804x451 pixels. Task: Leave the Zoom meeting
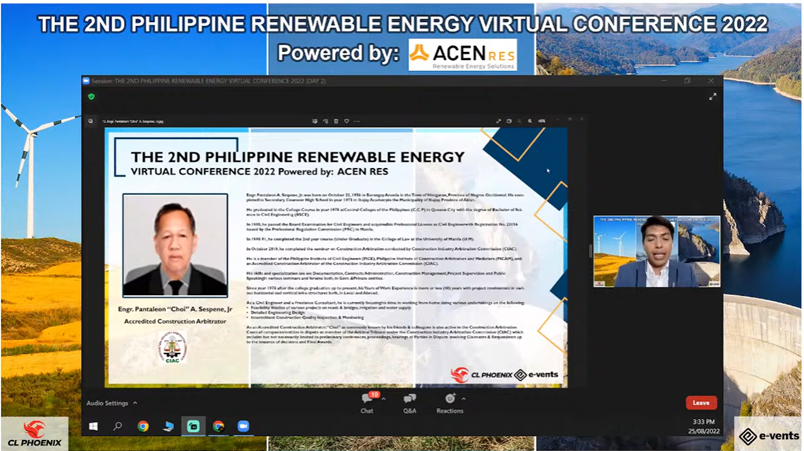(701, 403)
